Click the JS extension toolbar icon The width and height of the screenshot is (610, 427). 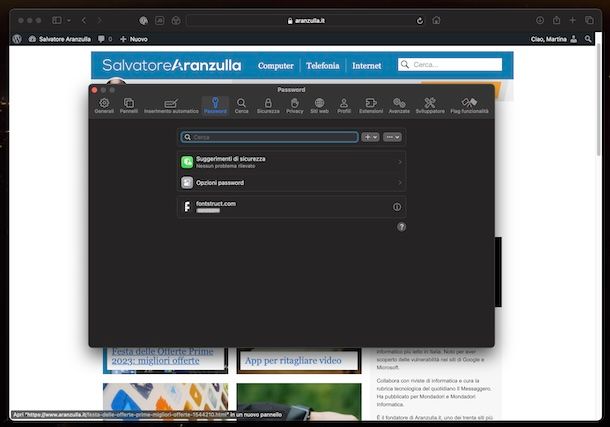point(160,20)
